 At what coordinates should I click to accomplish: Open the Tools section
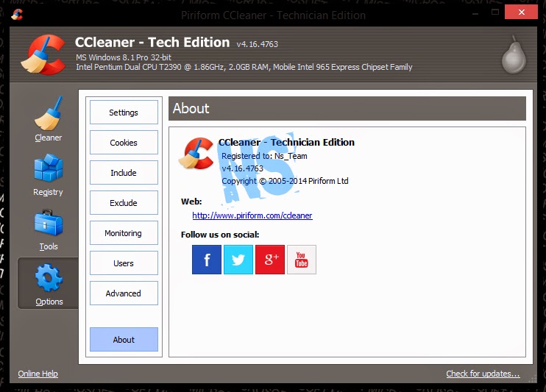48,229
